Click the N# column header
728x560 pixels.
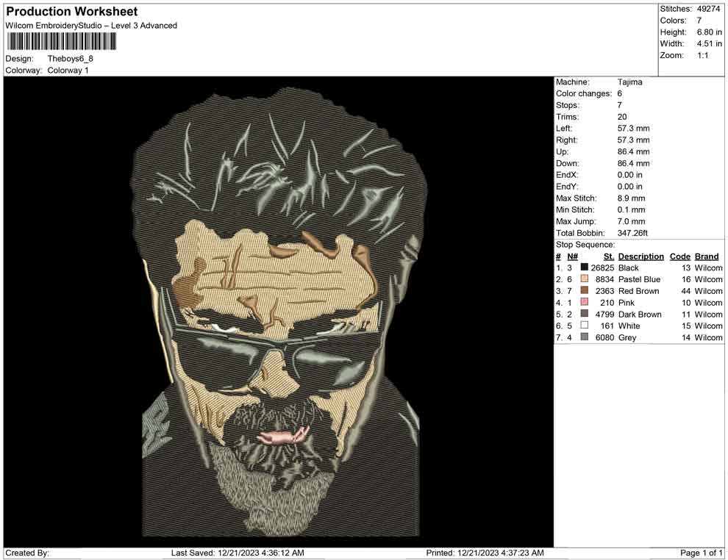click(x=572, y=256)
